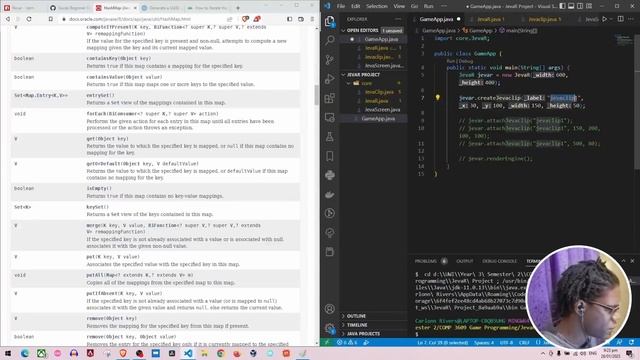Open the Run menu
The height and width of the screenshot is (360, 640).
tap(429, 6)
